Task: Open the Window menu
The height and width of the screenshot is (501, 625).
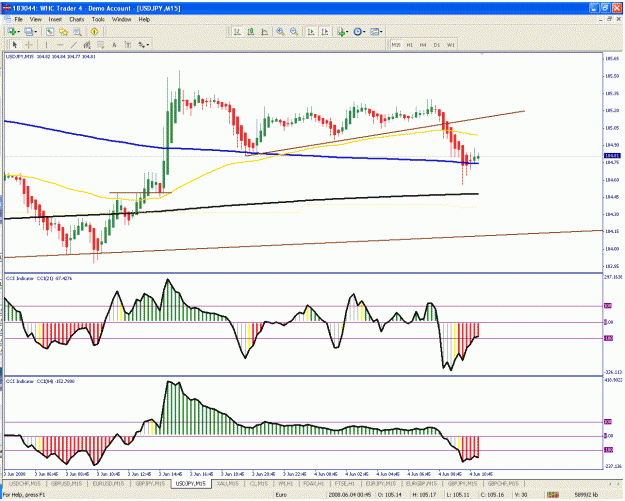Action: pos(121,19)
